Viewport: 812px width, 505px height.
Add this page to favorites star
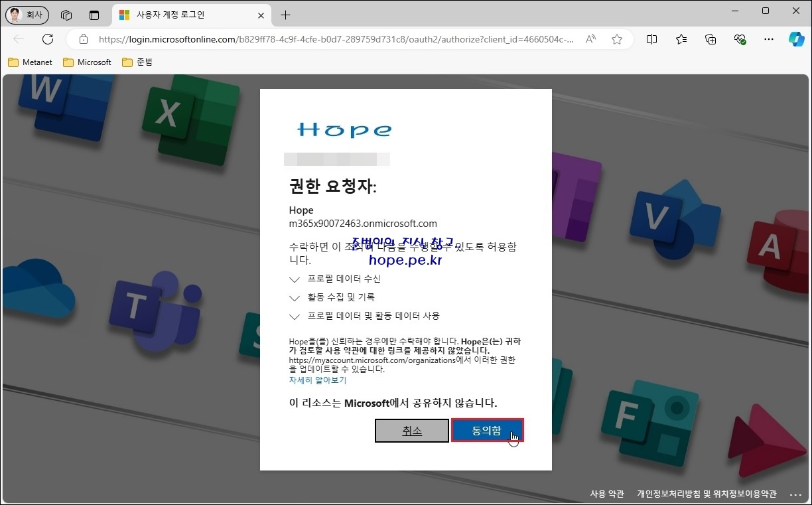click(617, 39)
